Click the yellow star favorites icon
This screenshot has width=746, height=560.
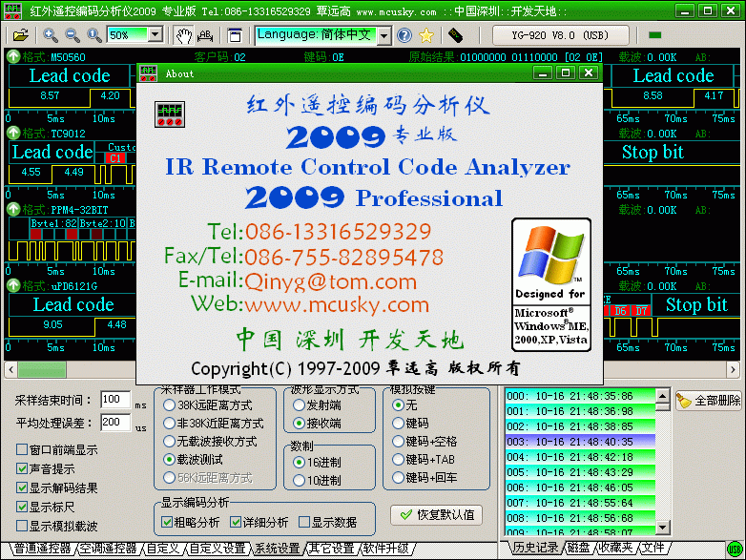point(426,35)
